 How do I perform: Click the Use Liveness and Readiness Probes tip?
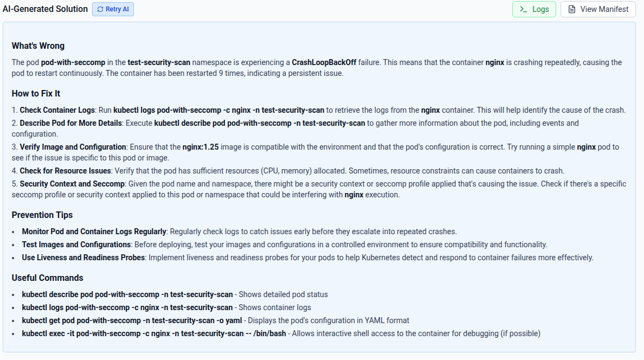click(x=83, y=258)
